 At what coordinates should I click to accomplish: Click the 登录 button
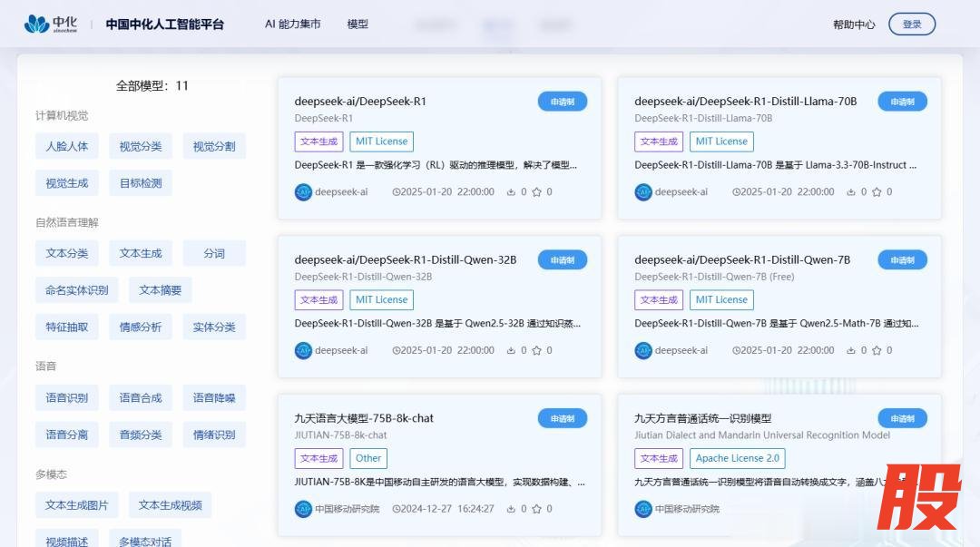(911, 24)
